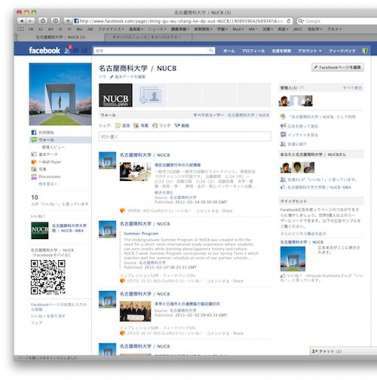The width and height of the screenshot is (377, 380).
Task: Click the Share link under first post
Action: point(227,210)
